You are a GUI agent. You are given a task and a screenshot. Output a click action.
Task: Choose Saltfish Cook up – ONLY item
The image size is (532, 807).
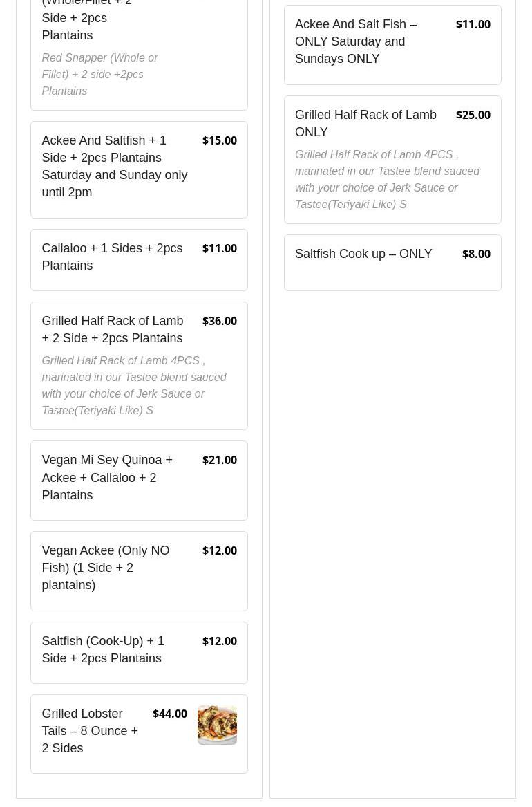[x=392, y=263]
